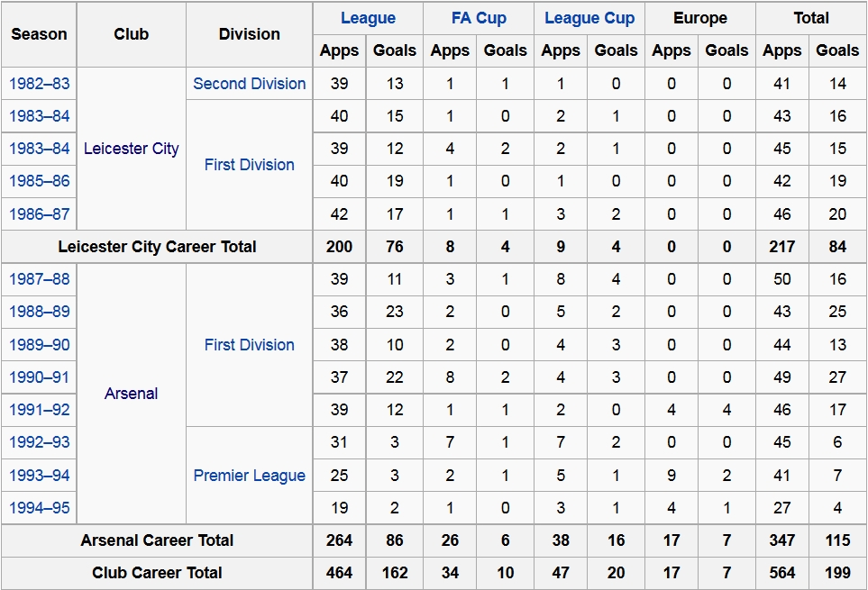Open the 1987–88 season link

coord(40,279)
